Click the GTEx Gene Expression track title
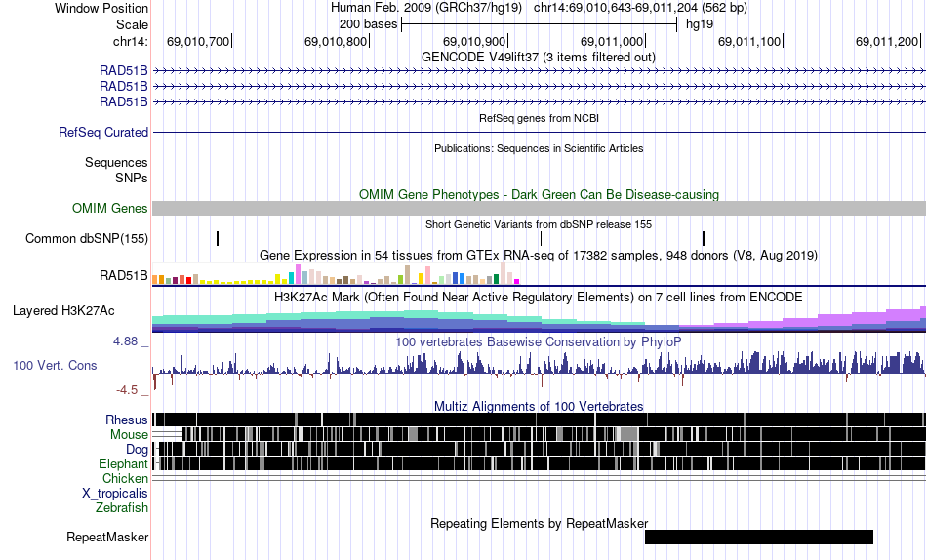 (539, 255)
